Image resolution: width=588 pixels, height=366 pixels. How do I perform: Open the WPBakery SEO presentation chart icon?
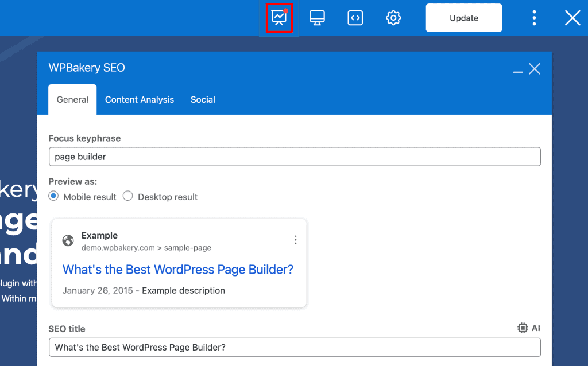click(279, 18)
